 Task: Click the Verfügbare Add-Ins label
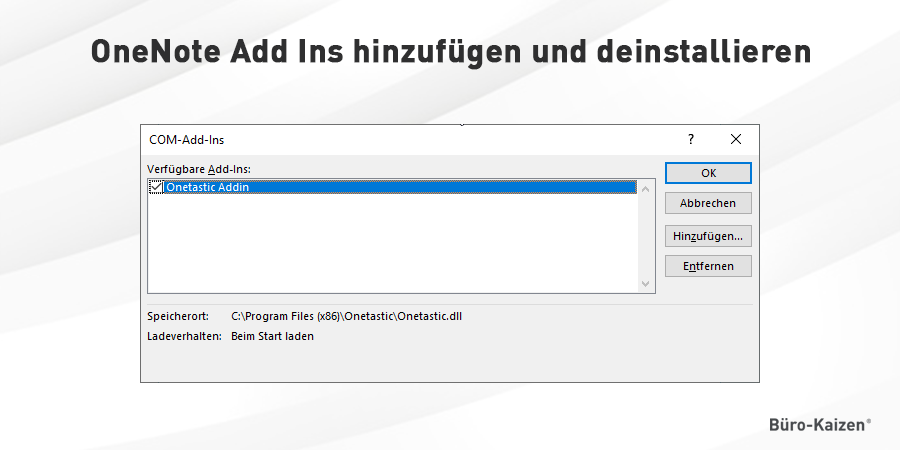[199, 169]
